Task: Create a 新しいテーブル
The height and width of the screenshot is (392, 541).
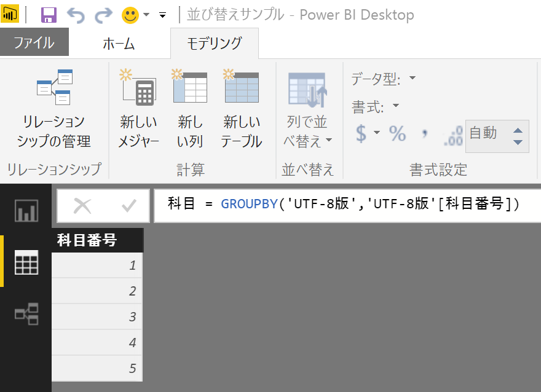Action: [242, 109]
